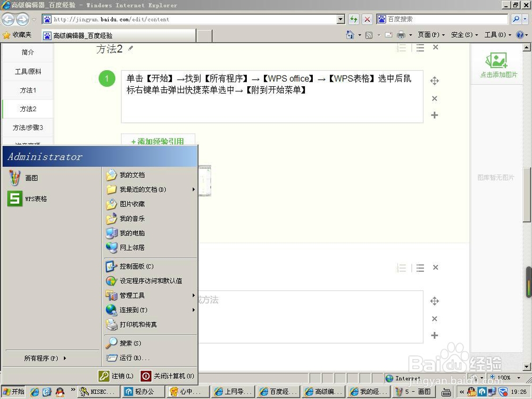Refresh the page with green arrows
This screenshot has height=399, width=532.
pos(354,19)
